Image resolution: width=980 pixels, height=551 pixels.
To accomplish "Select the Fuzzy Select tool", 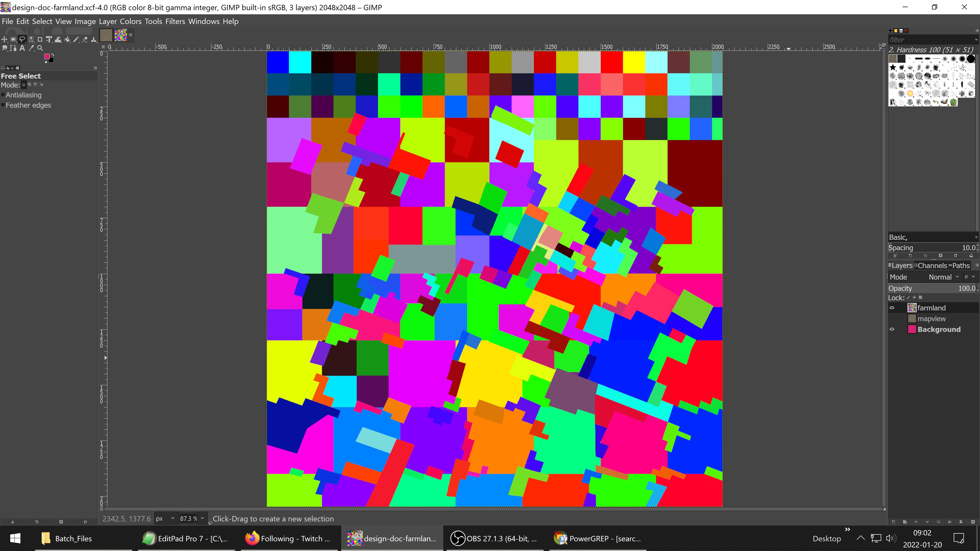I will click(31, 39).
